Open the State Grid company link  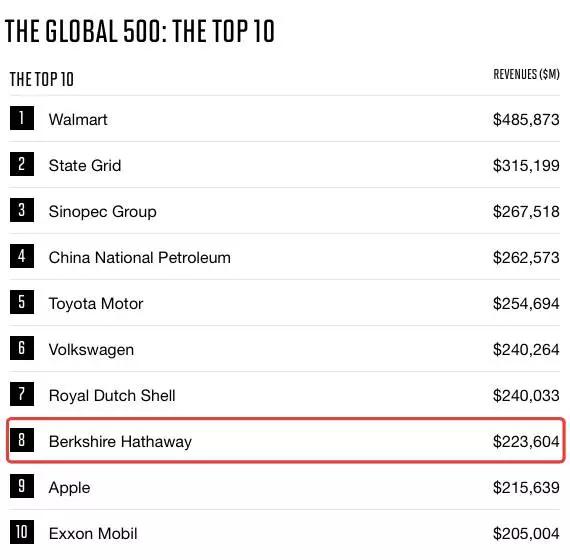pos(85,165)
